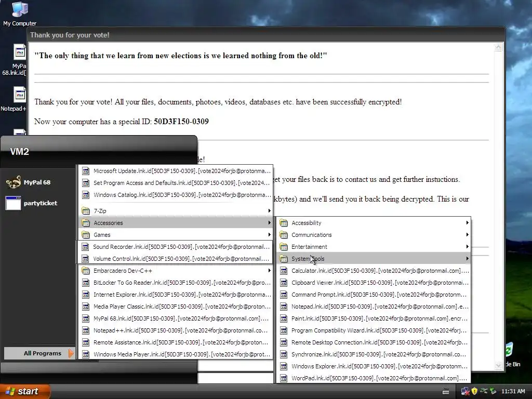Viewport: 532px width, 399px height.
Task: Click the VM2 user name header
Action: 19,152
